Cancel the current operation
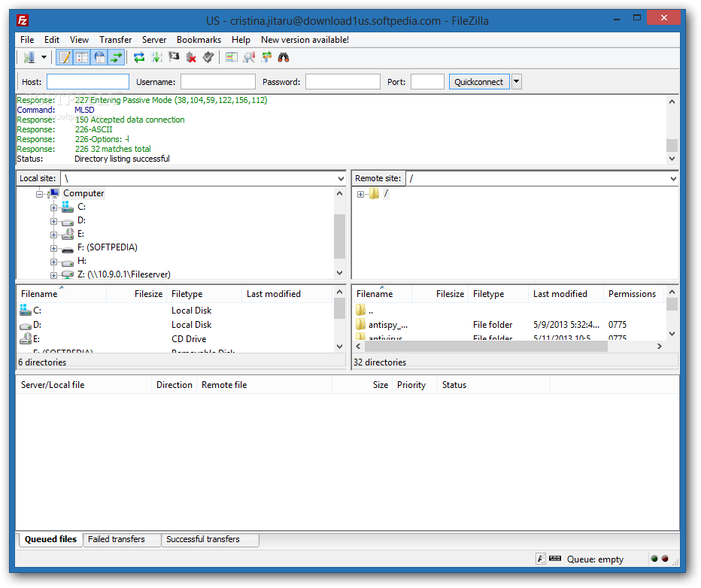Image resolution: width=701 pixels, height=588 pixels. [173, 57]
